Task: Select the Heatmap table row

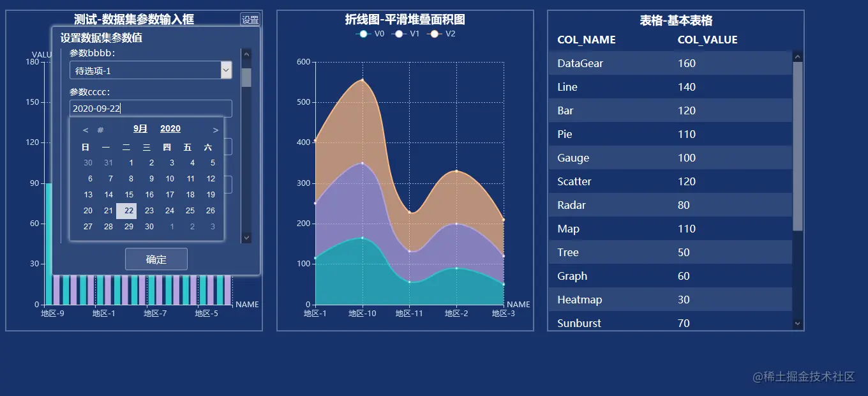Action: pos(670,300)
